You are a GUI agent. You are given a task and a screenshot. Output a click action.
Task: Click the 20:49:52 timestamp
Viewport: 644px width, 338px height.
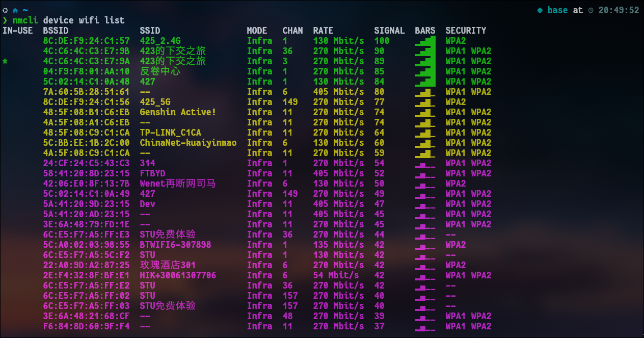(x=619, y=10)
